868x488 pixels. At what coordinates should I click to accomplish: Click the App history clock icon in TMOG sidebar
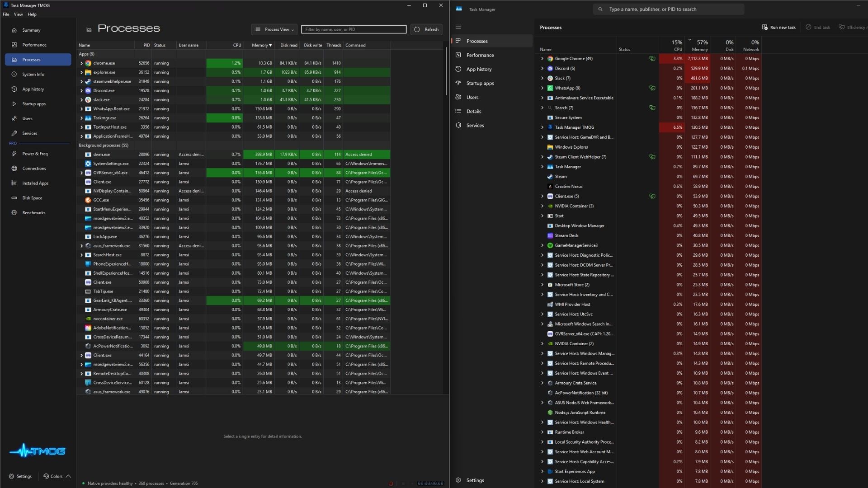(14, 89)
